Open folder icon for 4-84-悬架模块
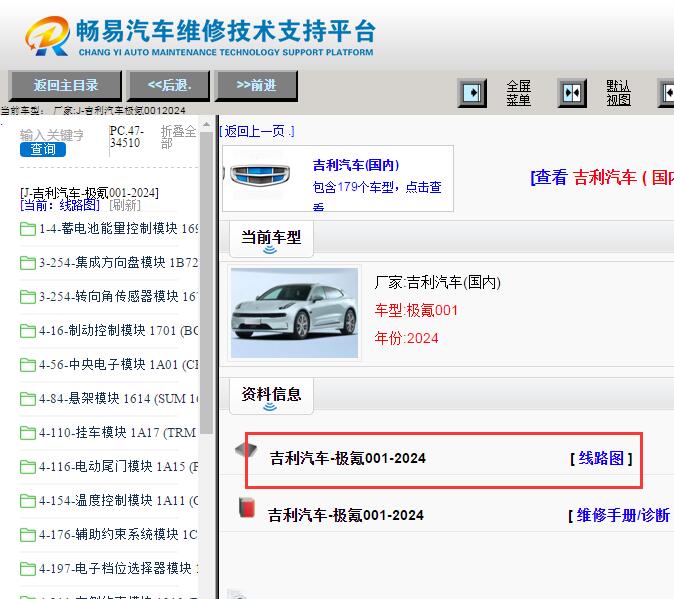The width and height of the screenshot is (674, 599). tap(28, 399)
